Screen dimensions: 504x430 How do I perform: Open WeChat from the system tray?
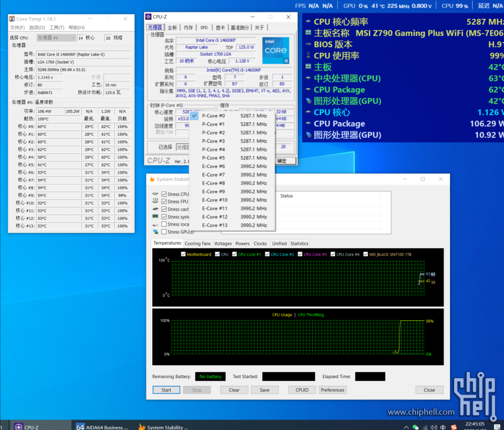416,427
